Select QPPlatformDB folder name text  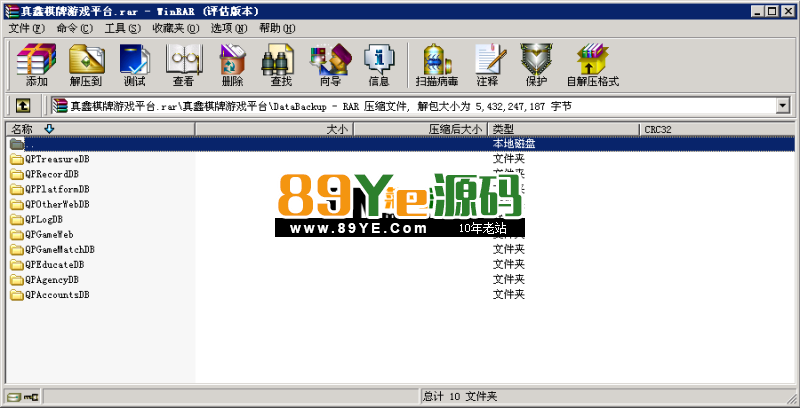57,189
